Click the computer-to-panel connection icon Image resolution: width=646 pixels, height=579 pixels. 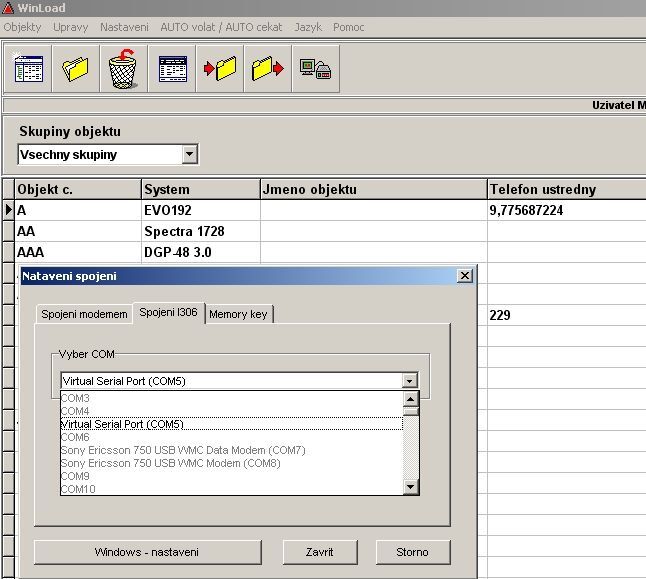[316, 70]
